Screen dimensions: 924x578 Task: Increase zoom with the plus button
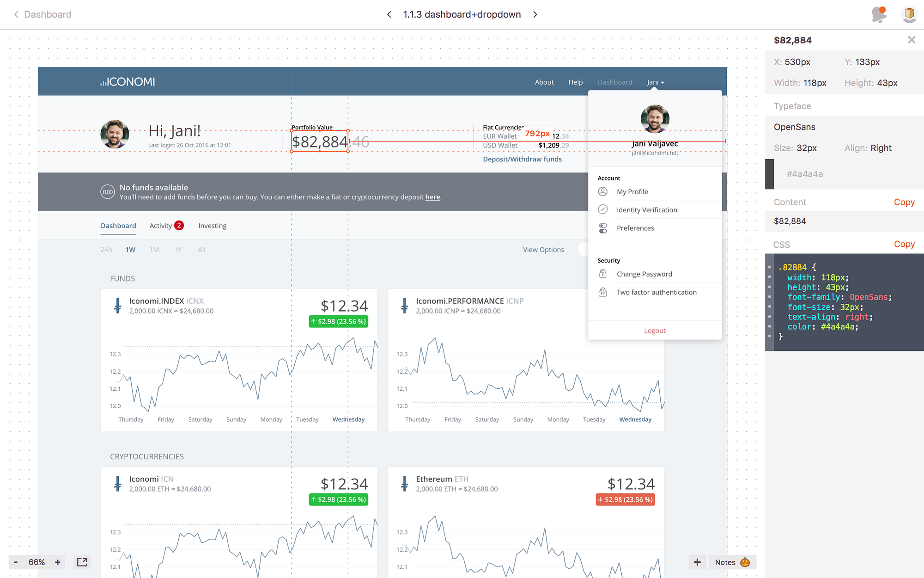click(58, 562)
